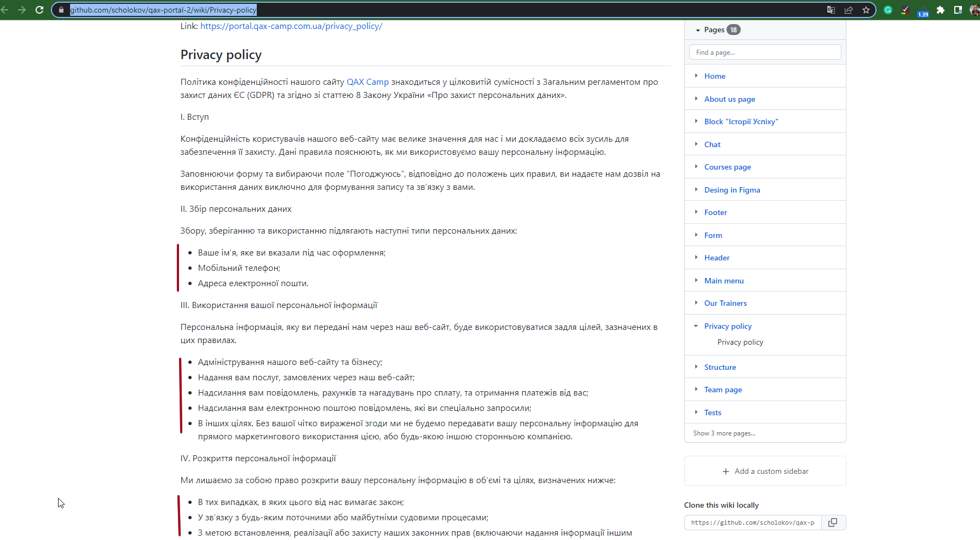Viewport: 980px width, 540px height.
Task: Open the Our Trainers wiki page
Action: [725, 303]
